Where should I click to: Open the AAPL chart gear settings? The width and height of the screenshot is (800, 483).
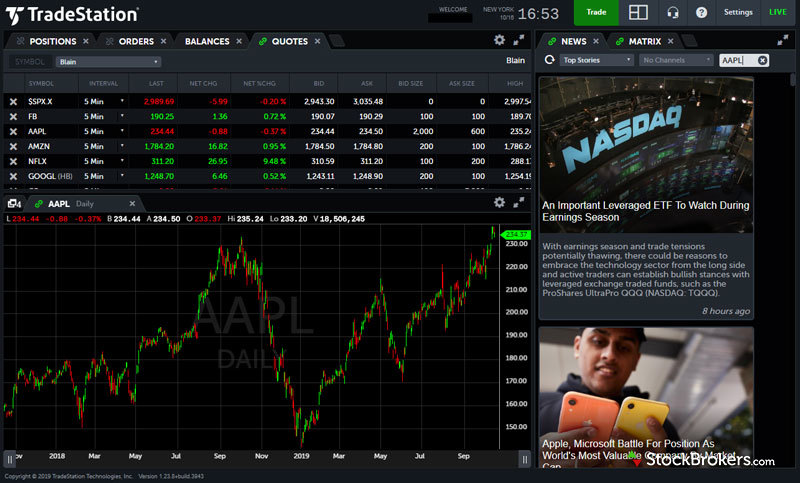499,202
